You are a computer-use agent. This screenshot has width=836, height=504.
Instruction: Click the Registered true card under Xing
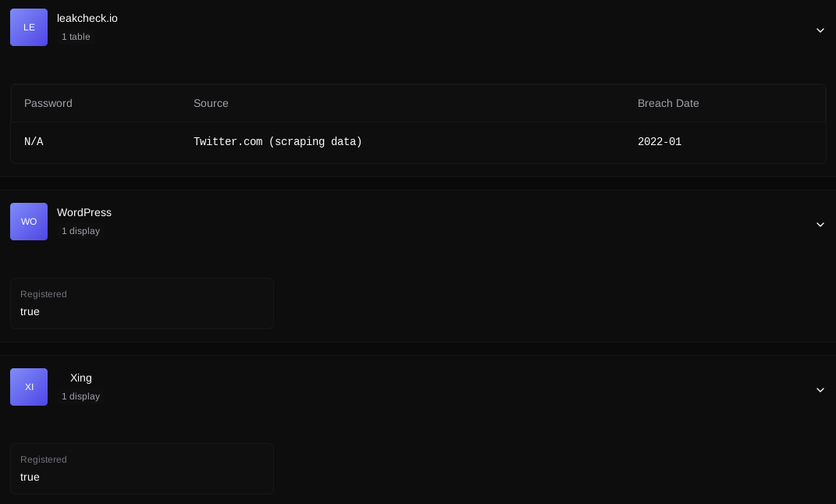141,469
